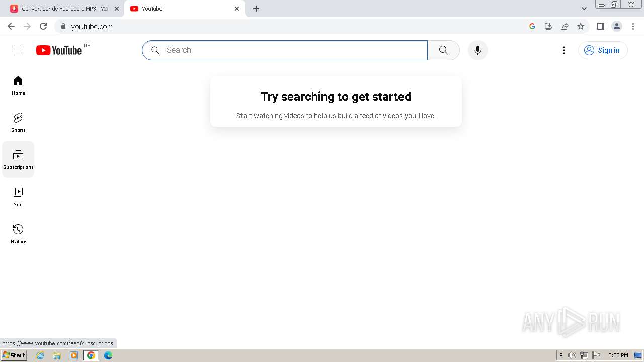Open the Chrome profile avatar
This screenshot has height=362, width=644.
pyautogui.click(x=617, y=26)
